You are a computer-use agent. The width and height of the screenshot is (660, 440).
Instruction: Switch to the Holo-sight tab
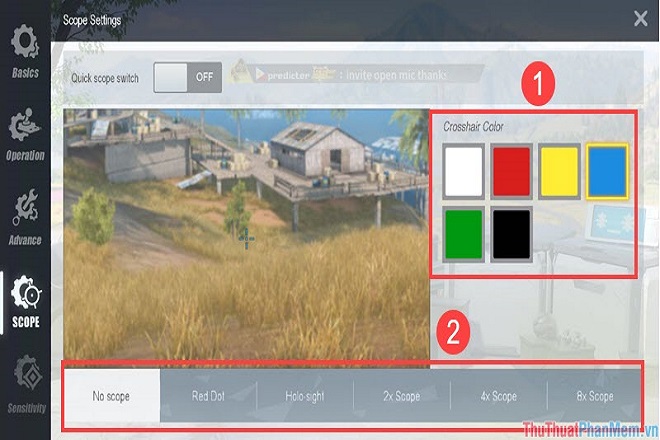[305, 396]
